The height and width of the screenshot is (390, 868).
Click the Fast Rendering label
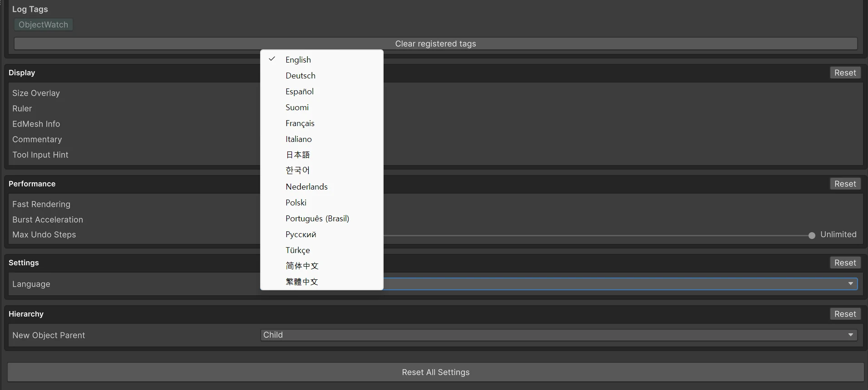41,204
